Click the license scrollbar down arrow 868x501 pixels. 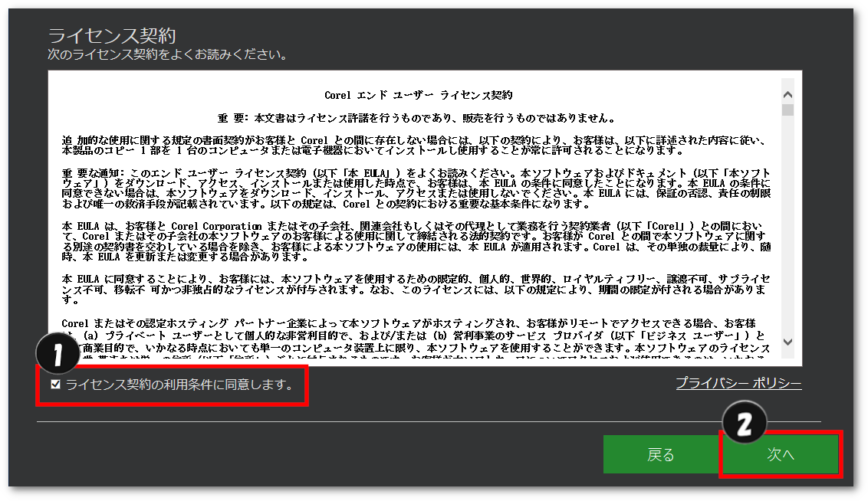coord(787,342)
